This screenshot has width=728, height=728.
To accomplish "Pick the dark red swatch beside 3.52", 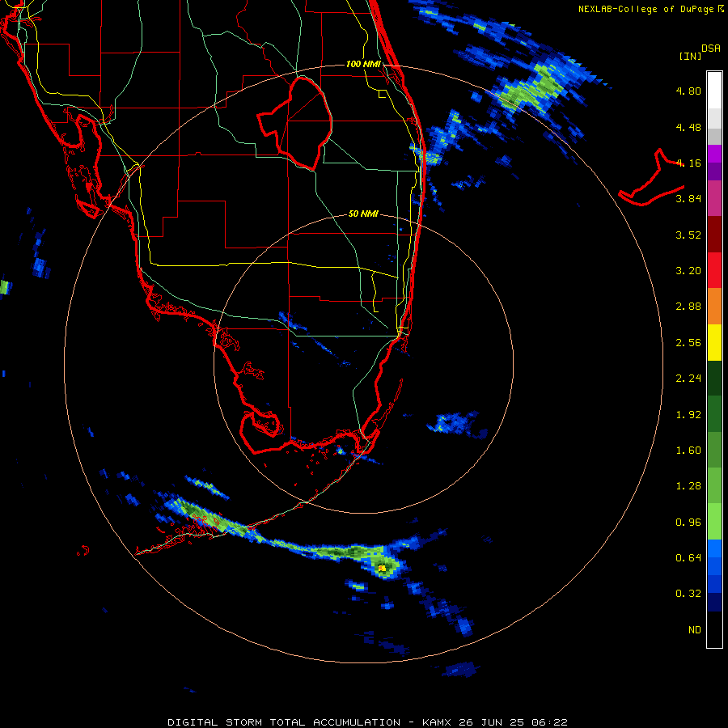I will [714, 235].
